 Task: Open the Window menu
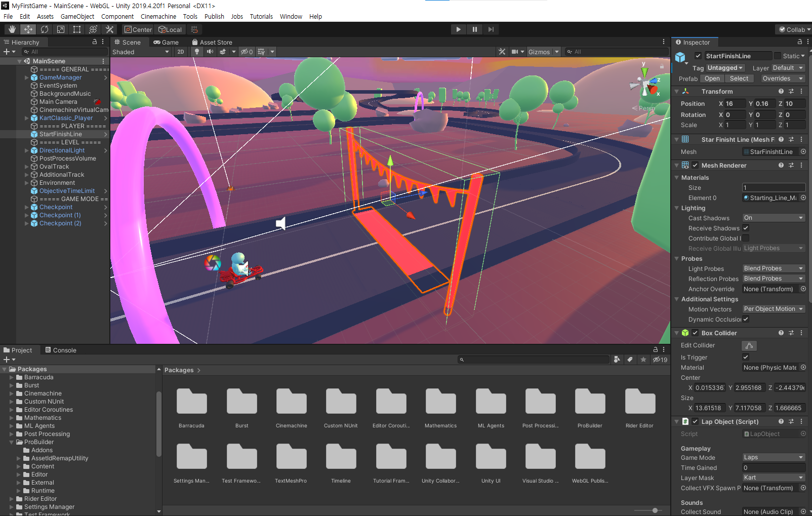(x=291, y=16)
